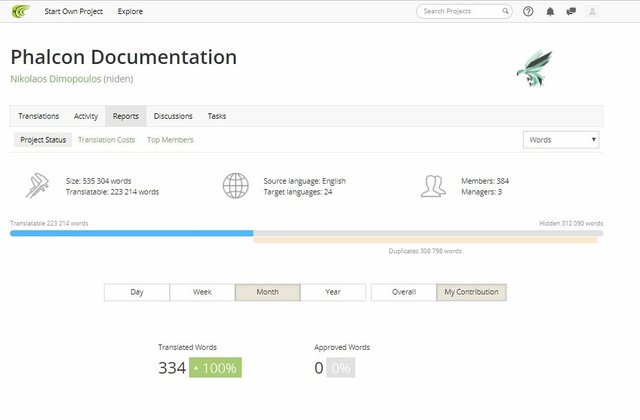The image size is (640, 420).
Task: Switch to the Activity tab
Action: click(86, 116)
